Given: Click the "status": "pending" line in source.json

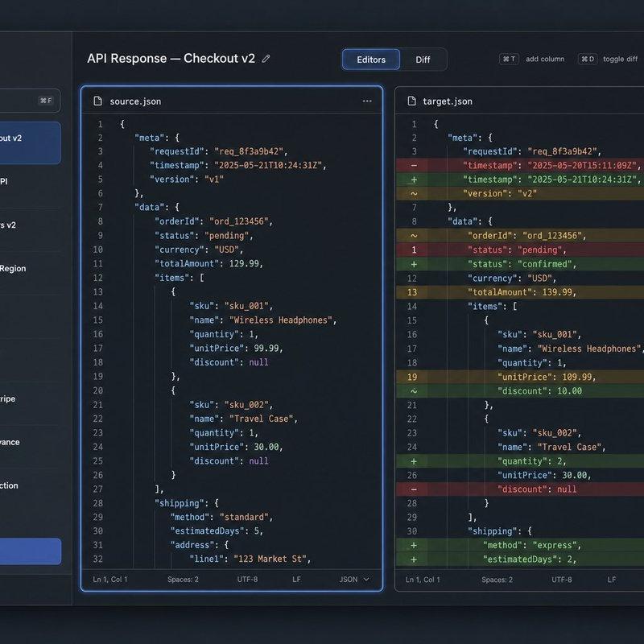Looking at the screenshot, I should pyautogui.click(x=204, y=235).
